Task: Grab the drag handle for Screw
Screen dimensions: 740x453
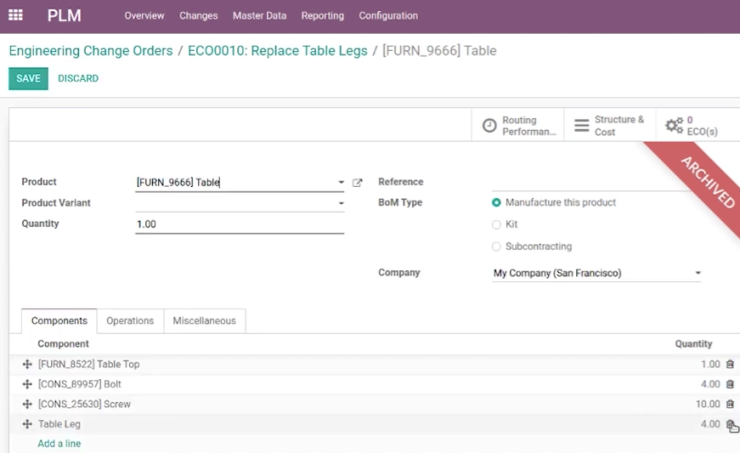Action: coord(27,404)
